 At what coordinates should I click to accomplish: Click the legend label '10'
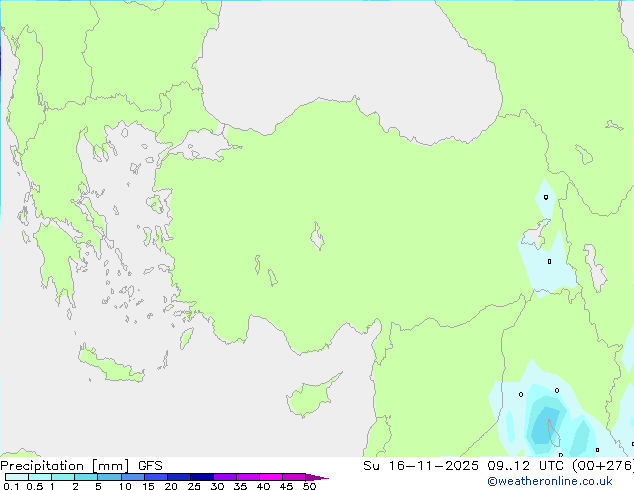tap(125, 486)
